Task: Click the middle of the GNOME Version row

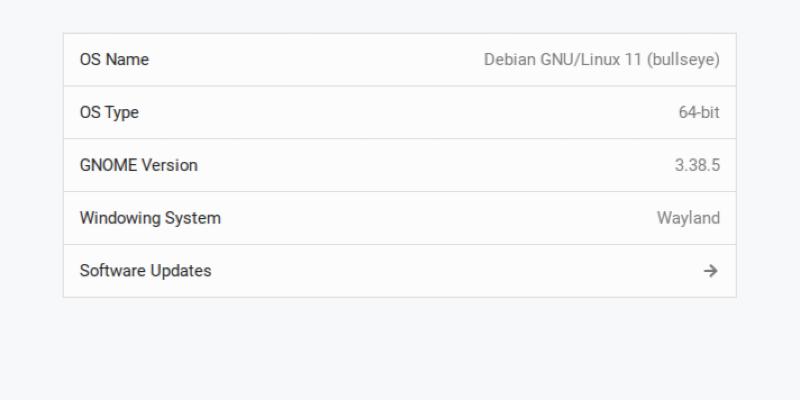Action: tap(400, 165)
